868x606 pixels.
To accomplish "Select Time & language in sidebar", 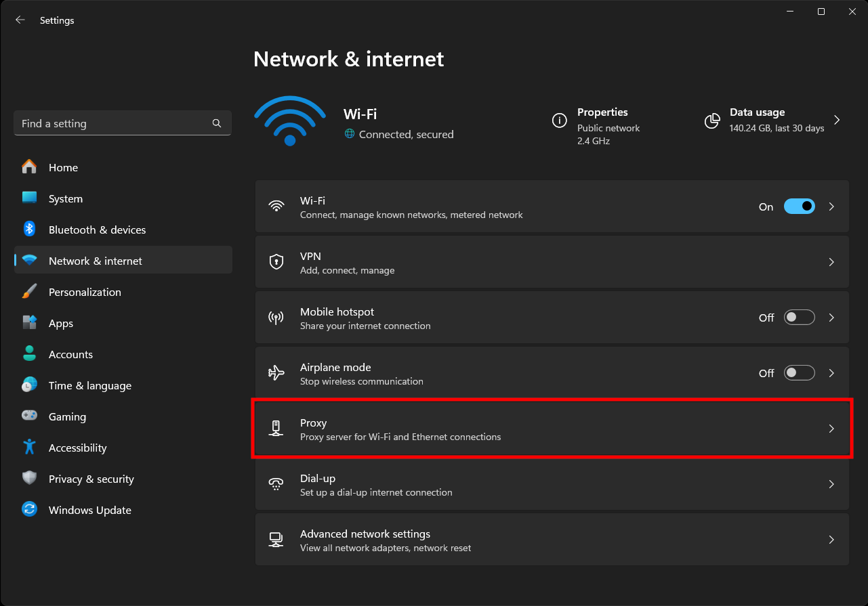I will 89,385.
